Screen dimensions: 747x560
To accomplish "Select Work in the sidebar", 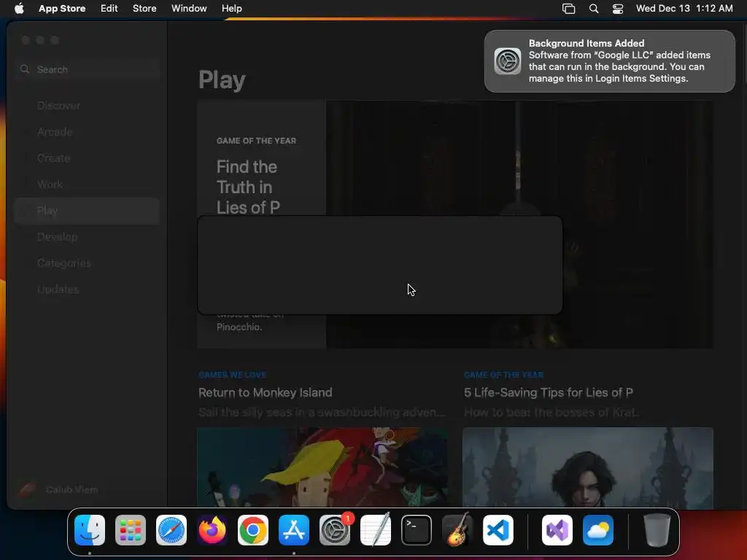I will (x=87, y=184).
